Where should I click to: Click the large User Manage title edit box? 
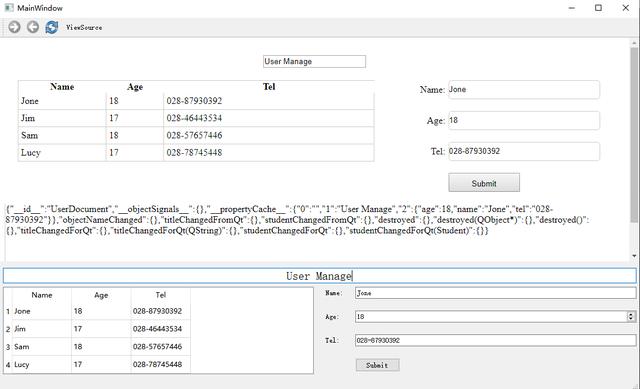coord(320,276)
